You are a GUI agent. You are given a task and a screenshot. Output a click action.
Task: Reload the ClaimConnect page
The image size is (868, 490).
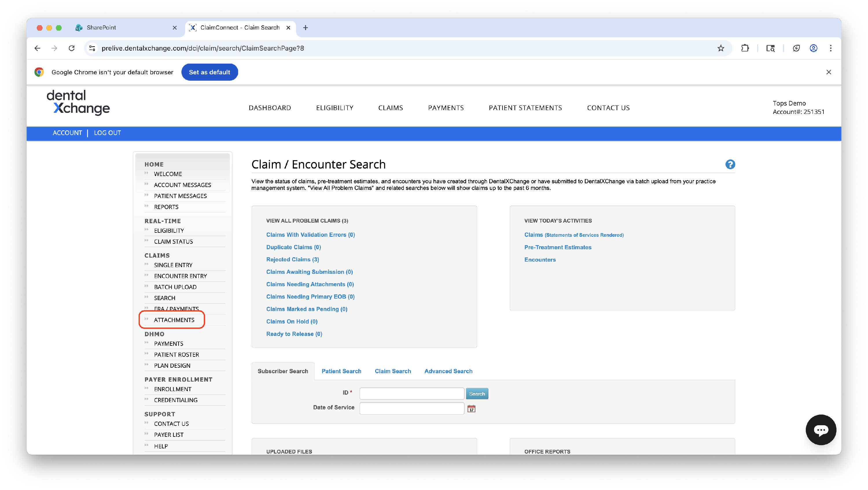tap(71, 48)
